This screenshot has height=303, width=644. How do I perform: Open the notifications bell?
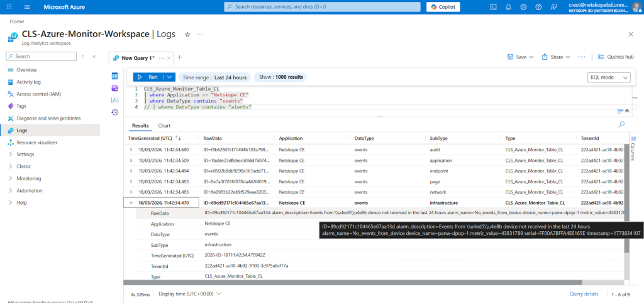click(508, 7)
